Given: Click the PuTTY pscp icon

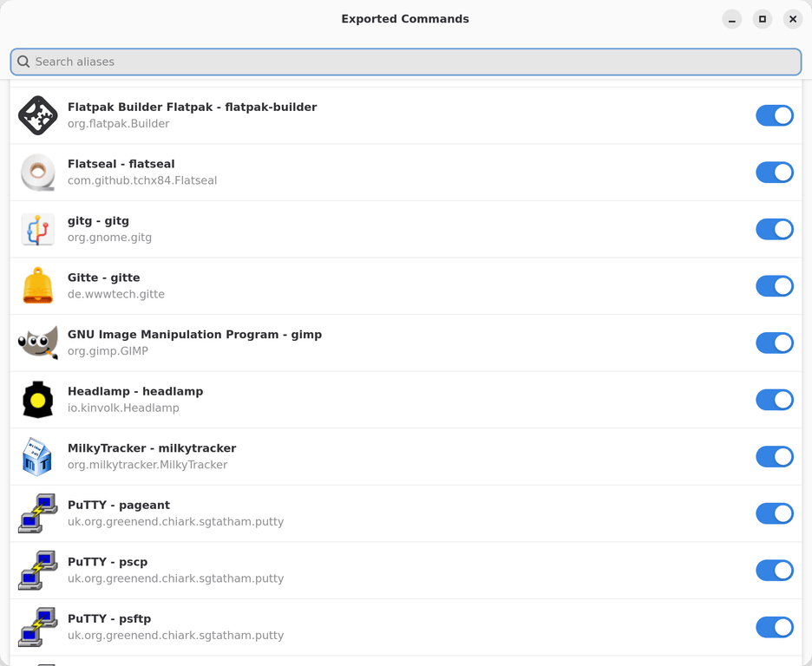Looking at the screenshot, I should click(38, 571).
